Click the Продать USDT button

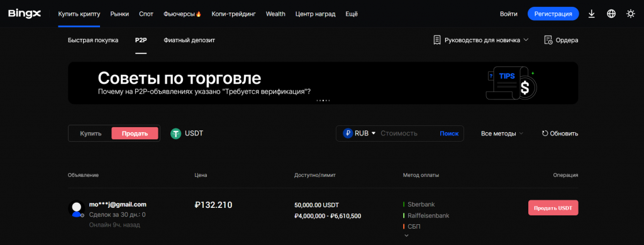click(553, 208)
